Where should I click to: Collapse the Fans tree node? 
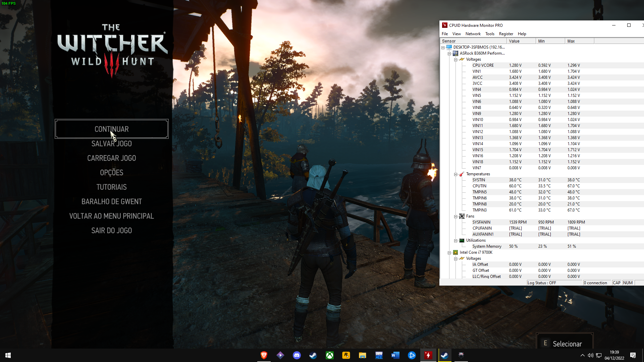point(455,217)
